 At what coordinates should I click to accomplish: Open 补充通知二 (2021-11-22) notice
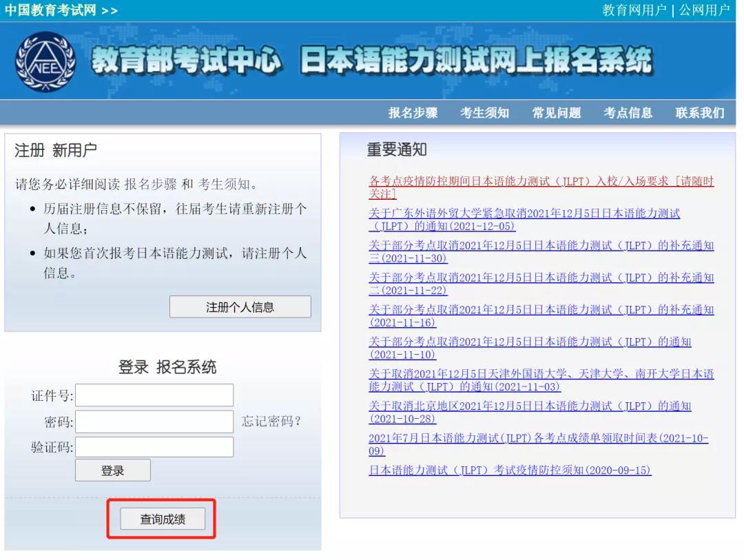[x=541, y=284]
